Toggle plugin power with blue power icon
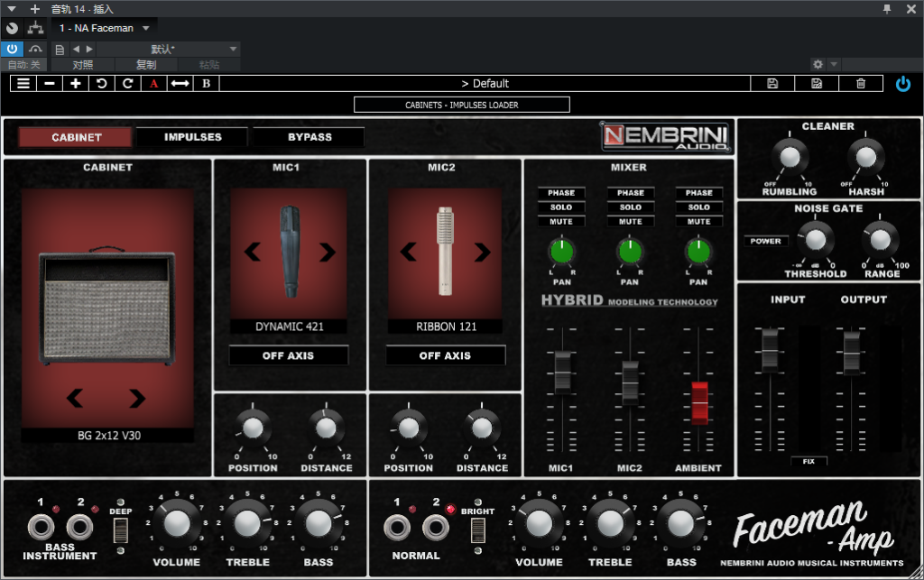The image size is (924, 580). [902, 84]
